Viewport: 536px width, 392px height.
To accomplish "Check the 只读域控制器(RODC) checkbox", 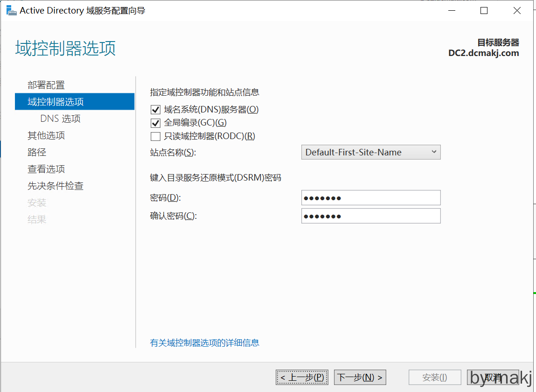I will [155, 137].
